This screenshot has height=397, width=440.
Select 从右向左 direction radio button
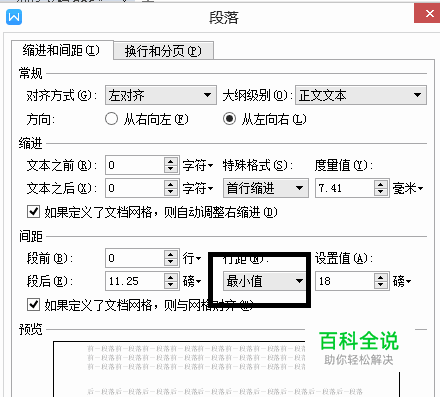point(111,119)
